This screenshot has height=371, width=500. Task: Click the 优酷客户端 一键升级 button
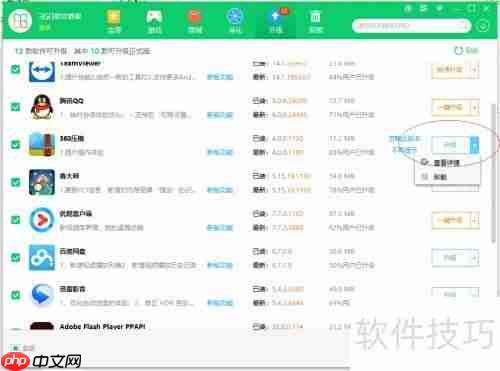450,220
